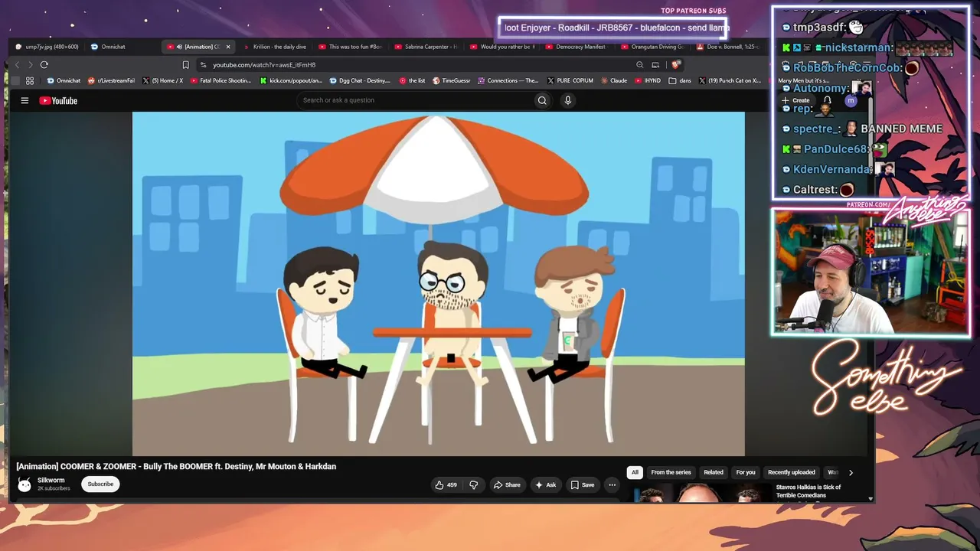The image size is (980, 551).
Task: Click the YouTube Create button
Action: (796, 100)
